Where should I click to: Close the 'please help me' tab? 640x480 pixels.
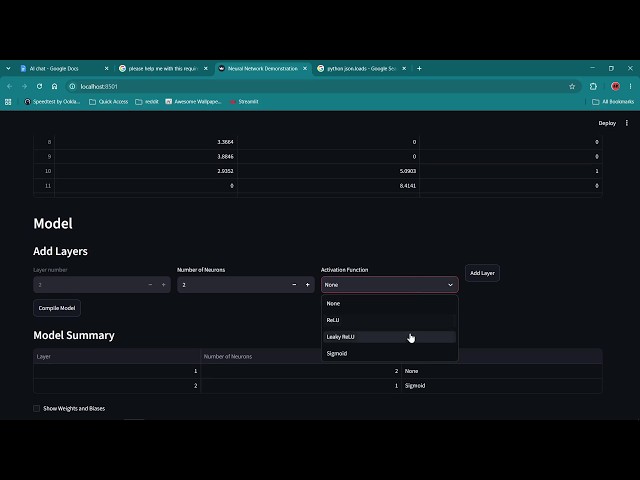click(206, 69)
